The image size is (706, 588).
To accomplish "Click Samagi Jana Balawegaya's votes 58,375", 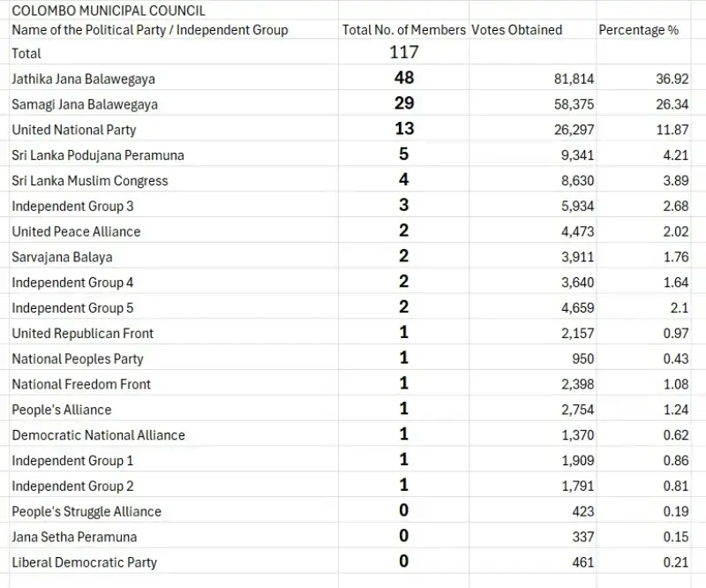I will [x=574, y=105].
